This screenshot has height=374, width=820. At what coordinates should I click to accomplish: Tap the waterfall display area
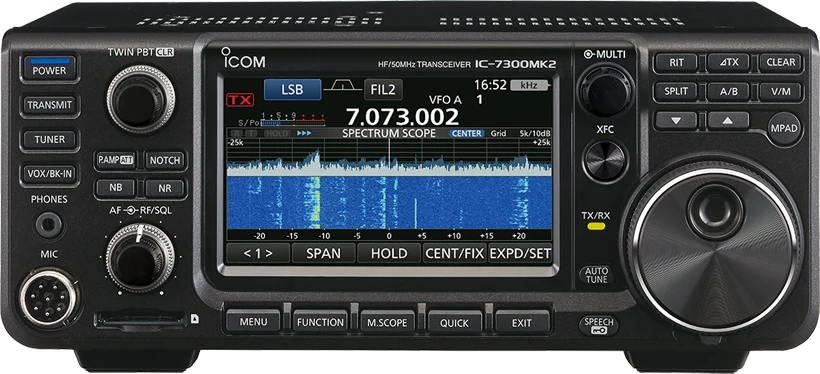[x=389, y=202]
